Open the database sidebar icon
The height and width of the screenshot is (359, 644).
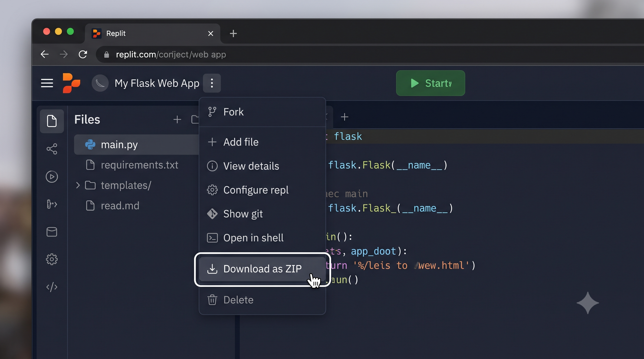click(x=52, y=232)
